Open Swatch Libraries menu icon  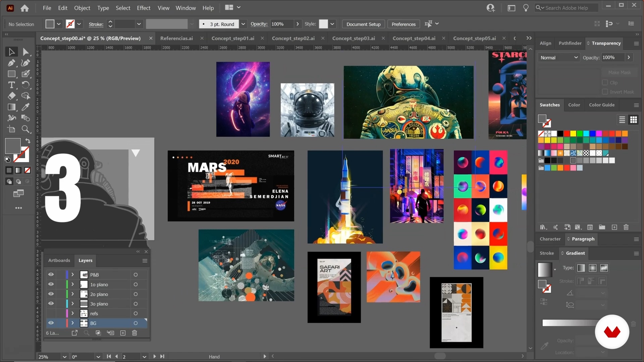(543, 227)
